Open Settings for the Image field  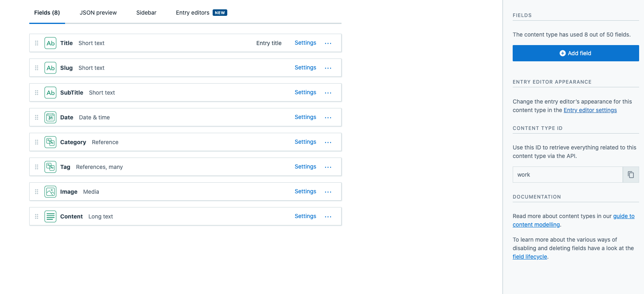click(305, 191)
